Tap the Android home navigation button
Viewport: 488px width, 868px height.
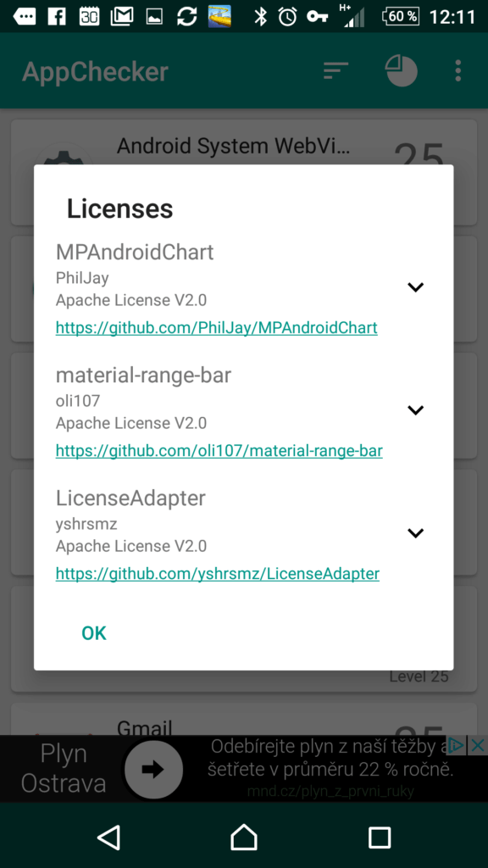[x=244, y=836]
